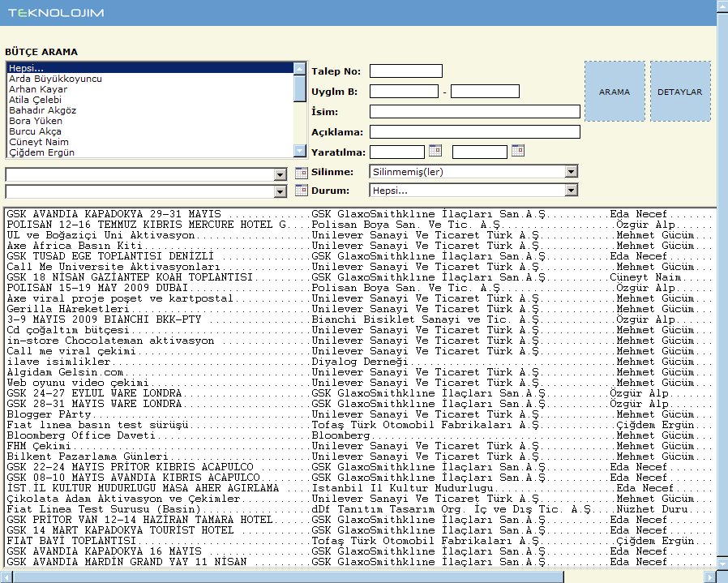The image size is (728, 583).
Task: Click the ARAMA search button
Action: [x=615, y=92]
